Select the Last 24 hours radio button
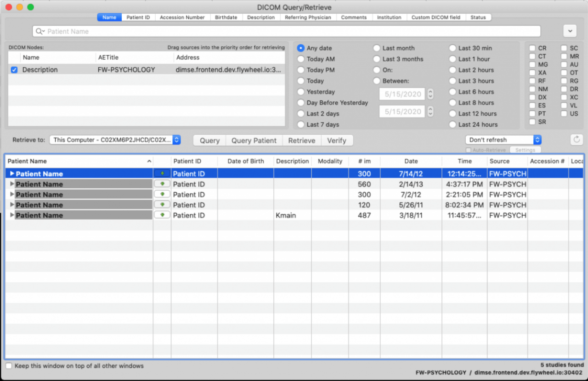This screenshot has width=588, height=381. 452,124
